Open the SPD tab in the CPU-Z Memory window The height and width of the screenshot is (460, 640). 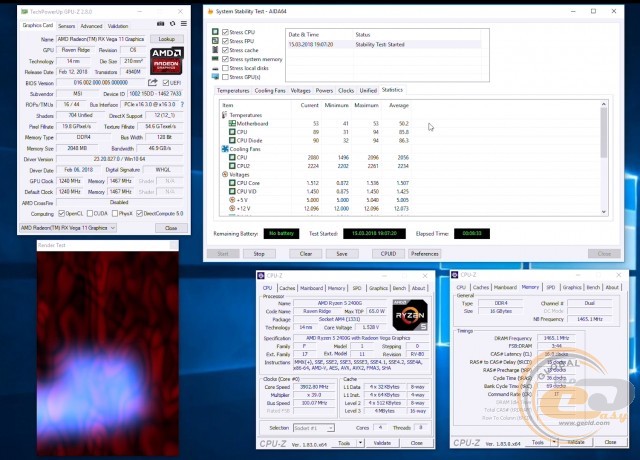coord(551,287)
